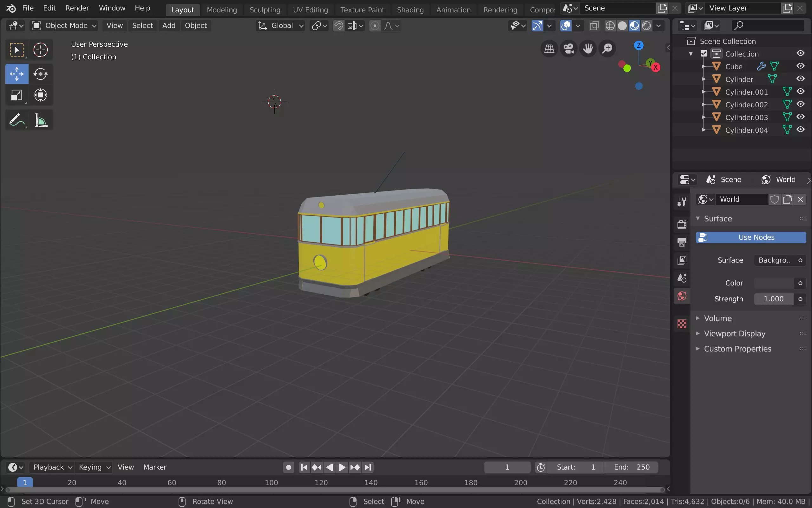Click the Use Nodes button
Image resolution: width=812 pixels, height=508 pixels.
click(x=751, y=237)
